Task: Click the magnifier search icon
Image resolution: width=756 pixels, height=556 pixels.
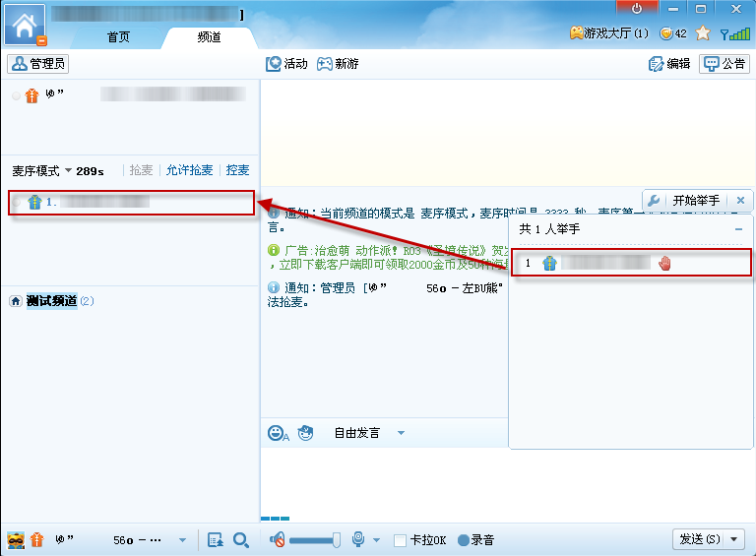Action: click(240, 540)
